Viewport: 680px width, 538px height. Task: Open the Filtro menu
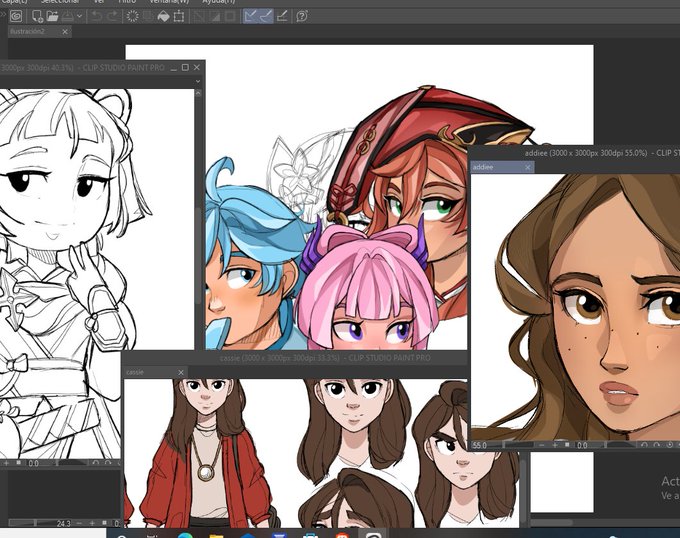pyautogui.click(x=127, y=2)
